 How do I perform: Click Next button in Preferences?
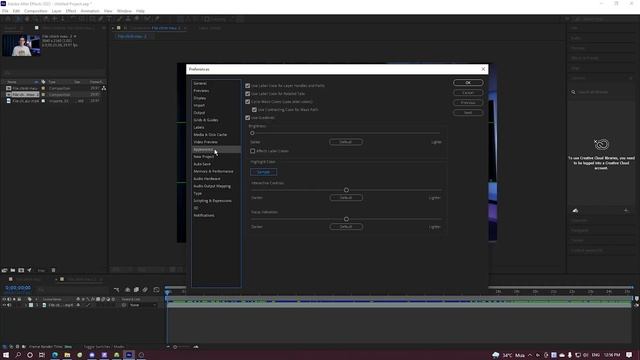click(468, 113)
